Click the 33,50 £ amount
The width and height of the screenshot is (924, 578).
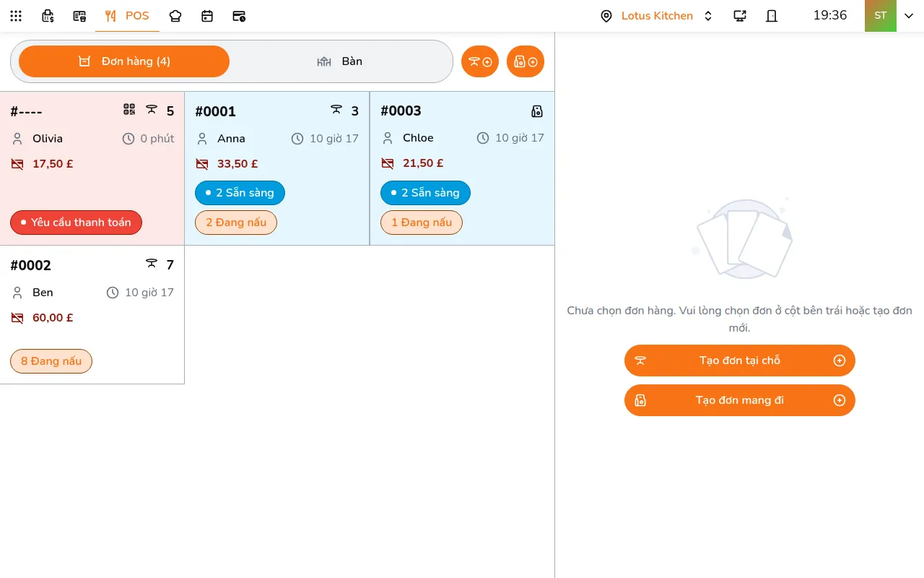pos(237,164)
